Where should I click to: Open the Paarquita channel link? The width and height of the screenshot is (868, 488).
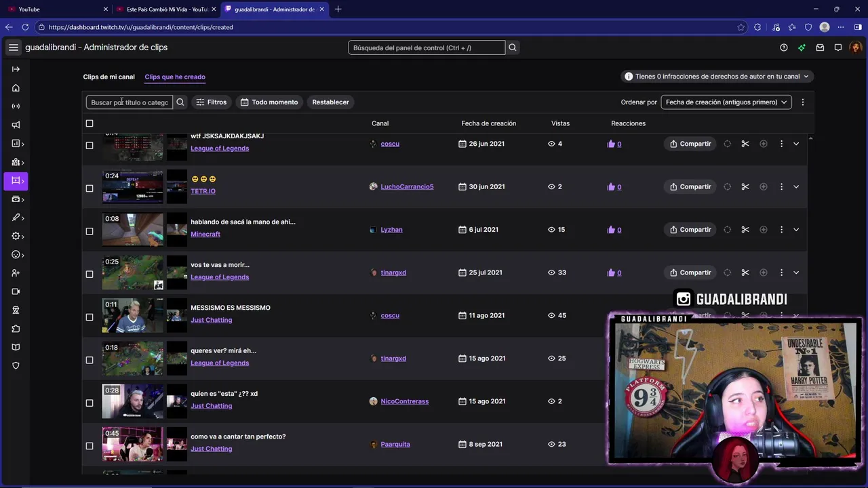pyautogui.click(x=395, y=445)
